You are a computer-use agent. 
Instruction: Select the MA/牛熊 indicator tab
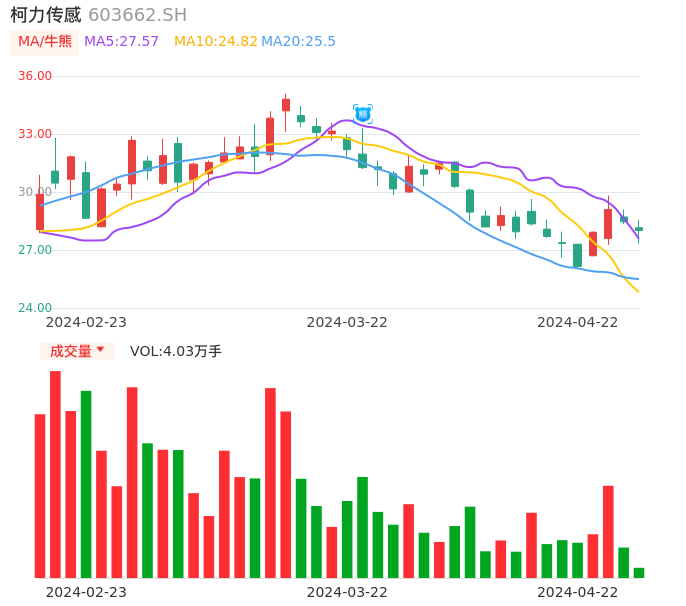pyautogui.click(x=45, y=42)
